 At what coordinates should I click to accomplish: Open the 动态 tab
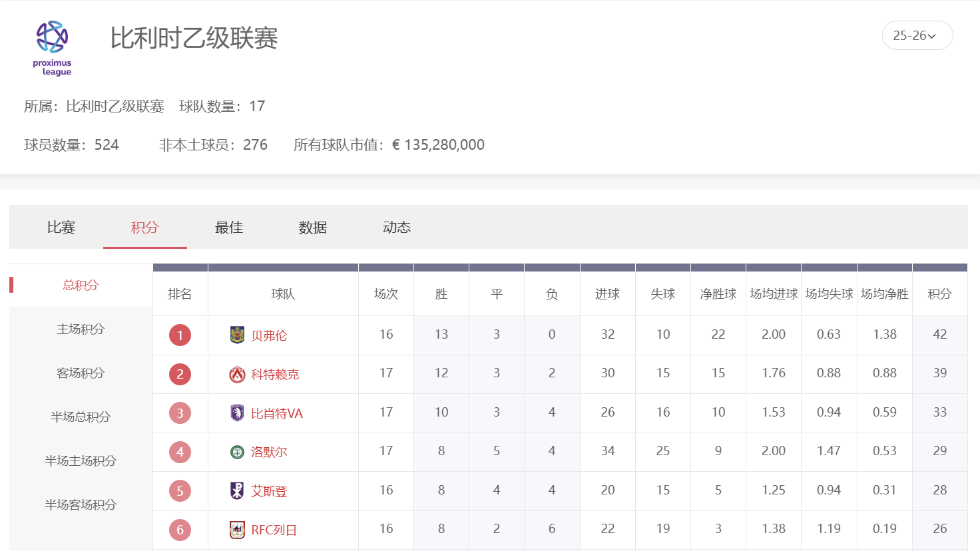tap(397, 228)
